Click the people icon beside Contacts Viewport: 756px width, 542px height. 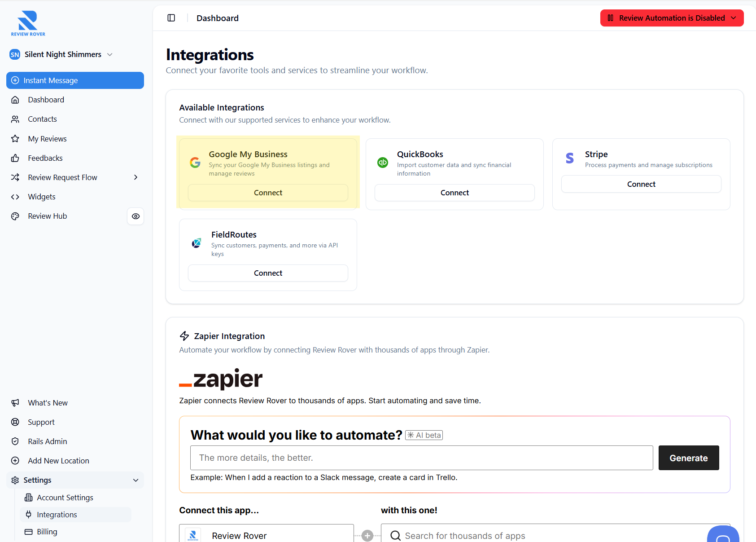(x=15, y=119)
